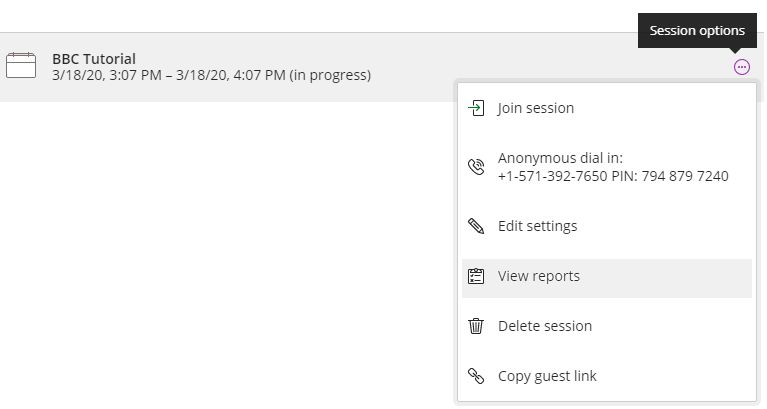Click the (in progress) status text
The width and height of the screenshot is (767, 409).
click(x=330, y=75)
